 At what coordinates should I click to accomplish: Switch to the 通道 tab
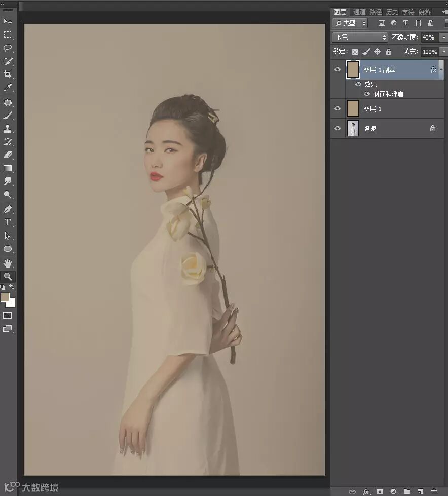click(x=359, y=12)
